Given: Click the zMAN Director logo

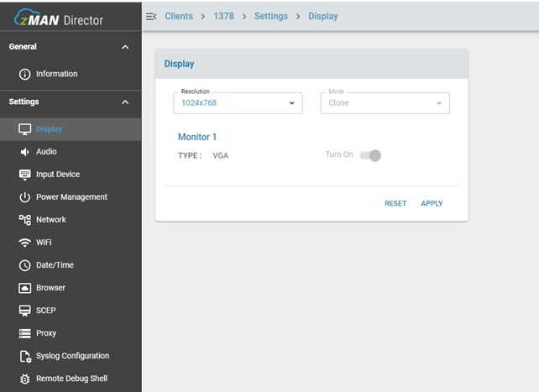Looking at the screenshot, I should 59,18.
